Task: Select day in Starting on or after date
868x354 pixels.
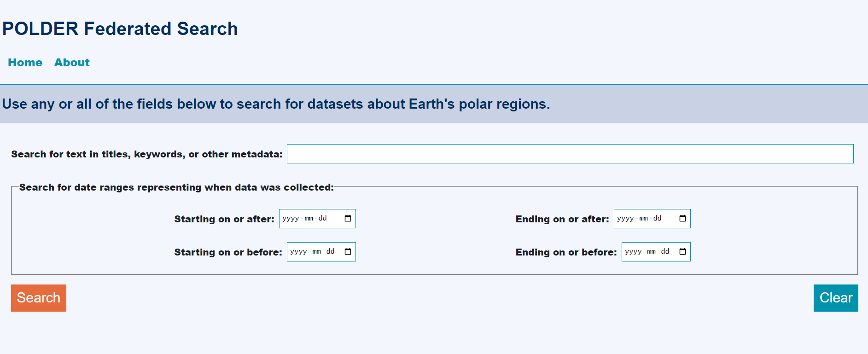Action: coord(323,219)
